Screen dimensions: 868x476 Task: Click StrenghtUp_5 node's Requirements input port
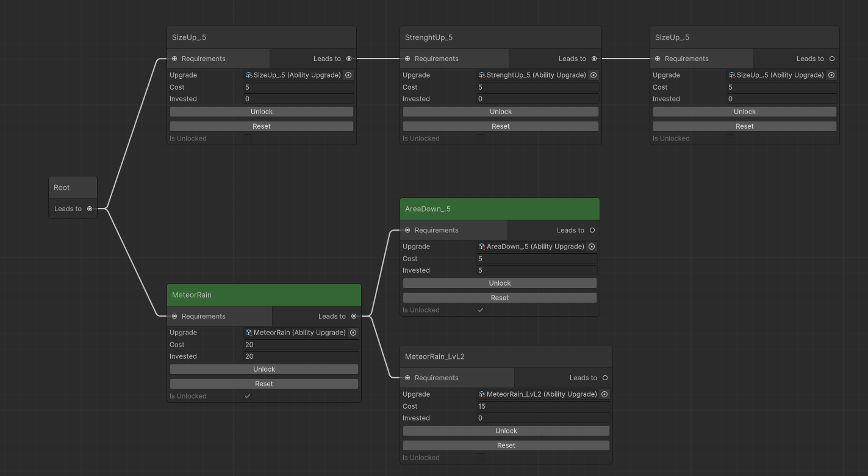coord(407,59)
